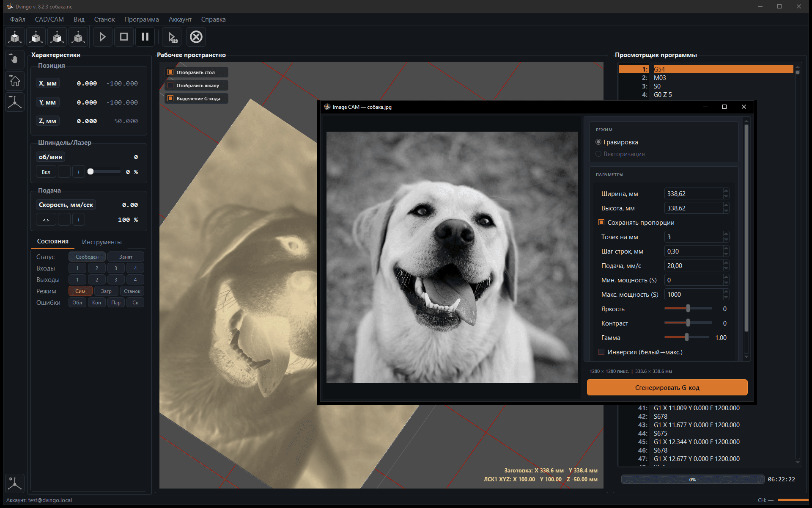This screenshot has width=812, height=508.
Task: Click the Сгенерировать G-код button
Action: tap(667, 387)
